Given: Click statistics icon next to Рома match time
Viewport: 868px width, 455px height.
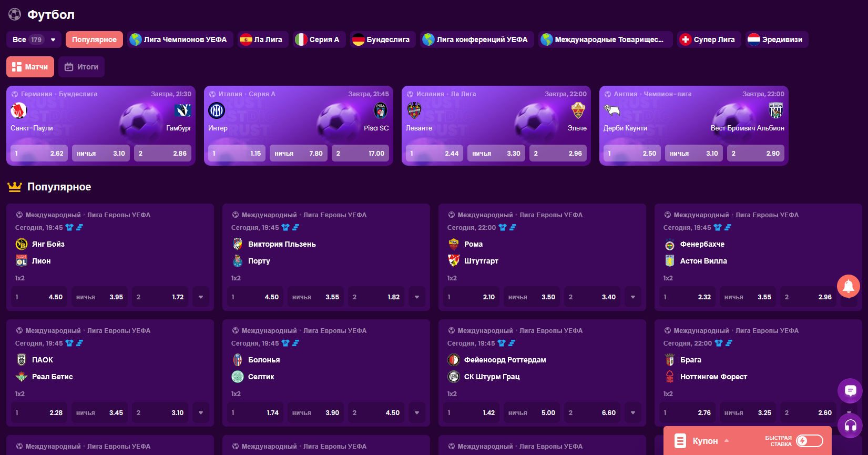Looking at the screenshot, I should click(513, 228).
